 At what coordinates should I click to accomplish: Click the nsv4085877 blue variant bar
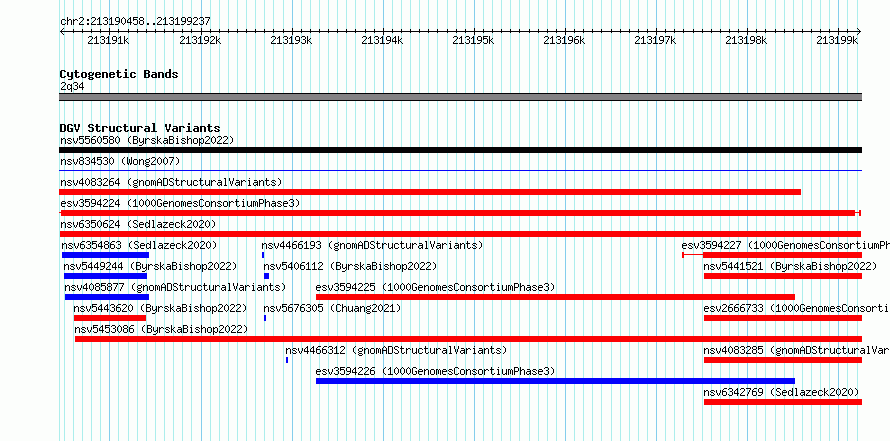[107, 297]
